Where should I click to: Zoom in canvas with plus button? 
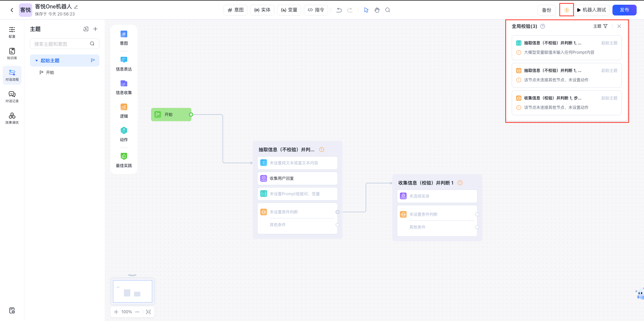click(116, 312)
